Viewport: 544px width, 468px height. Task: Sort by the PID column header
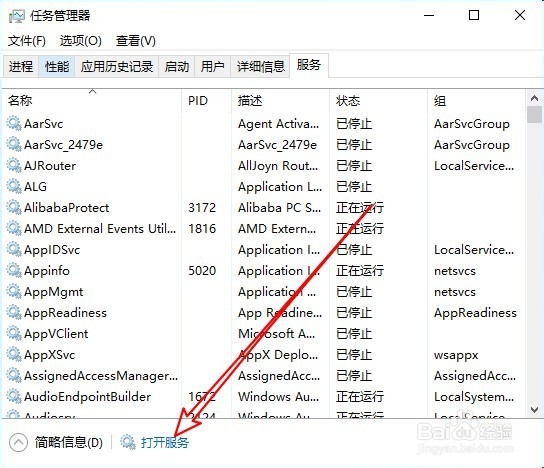[x=206, y=101]
